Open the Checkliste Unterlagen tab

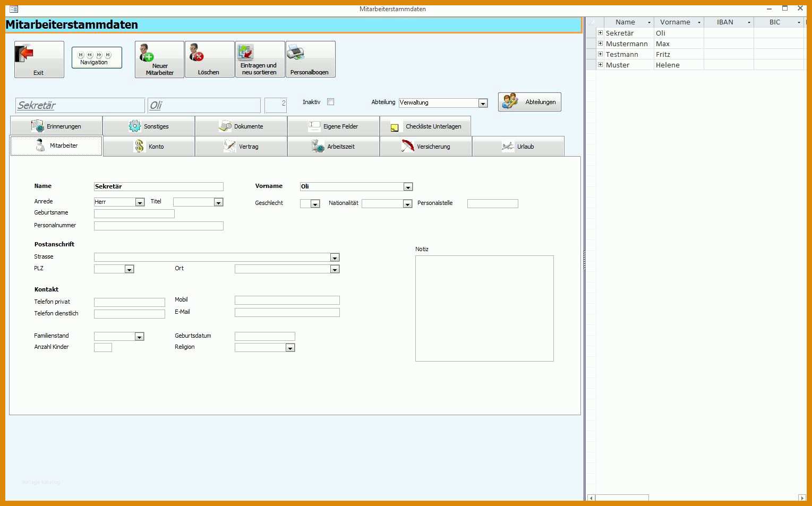pyautogui.click(x=425, y=126)
